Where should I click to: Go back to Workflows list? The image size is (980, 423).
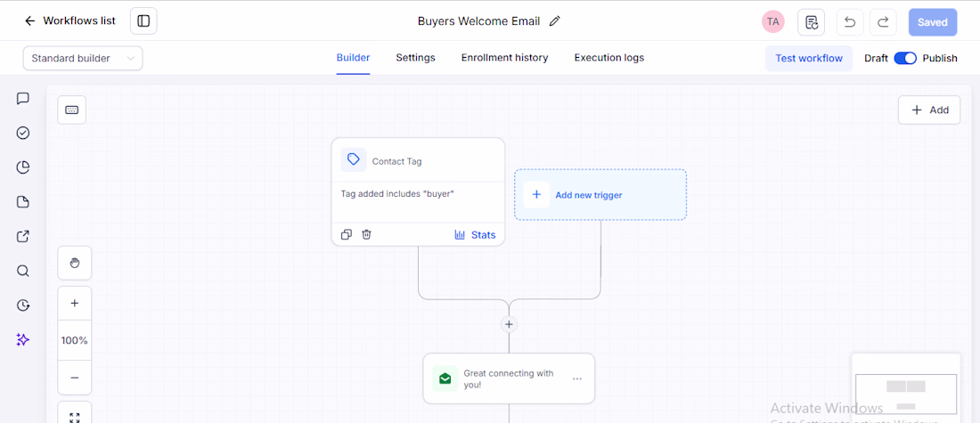[70, 20]
